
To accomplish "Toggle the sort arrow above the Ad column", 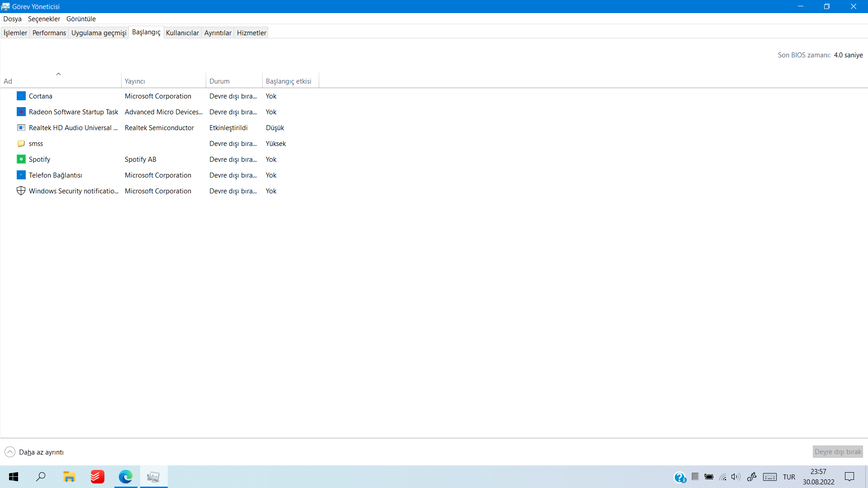I will 58,74.
